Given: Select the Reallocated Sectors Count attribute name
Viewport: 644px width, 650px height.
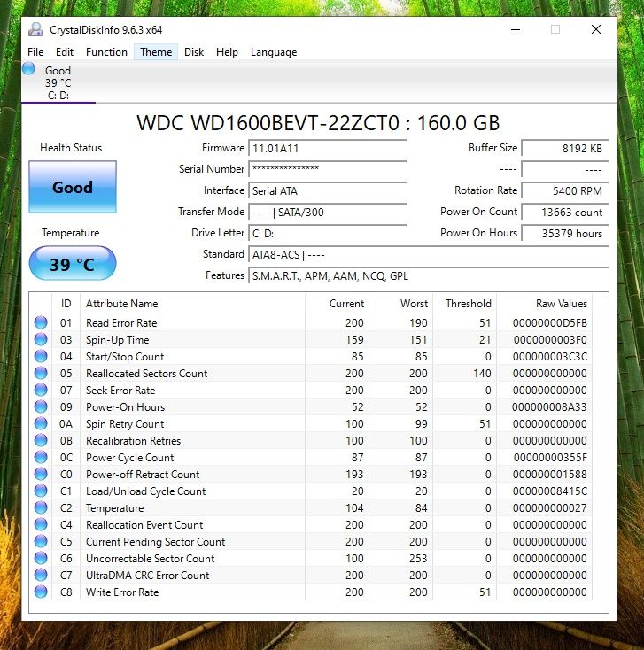Looking at the screenshot, I should pyautogui.click(x=146, y=373).
